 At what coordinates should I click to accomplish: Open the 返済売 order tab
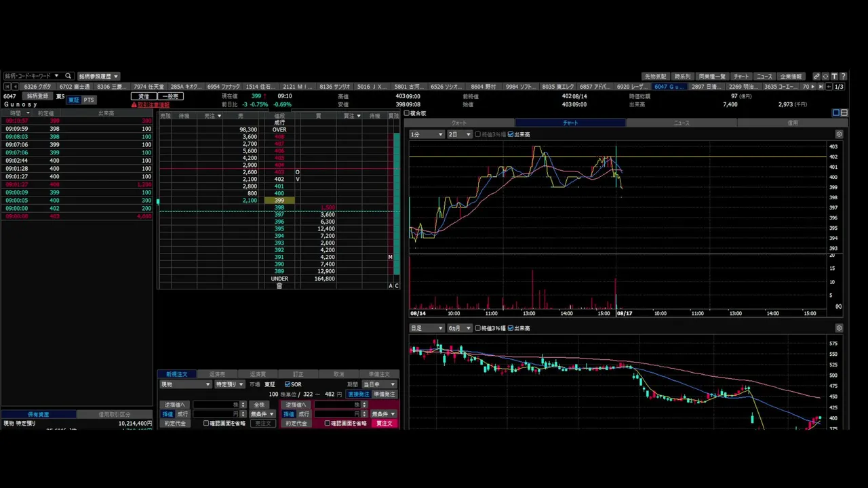tap(217, 374)
